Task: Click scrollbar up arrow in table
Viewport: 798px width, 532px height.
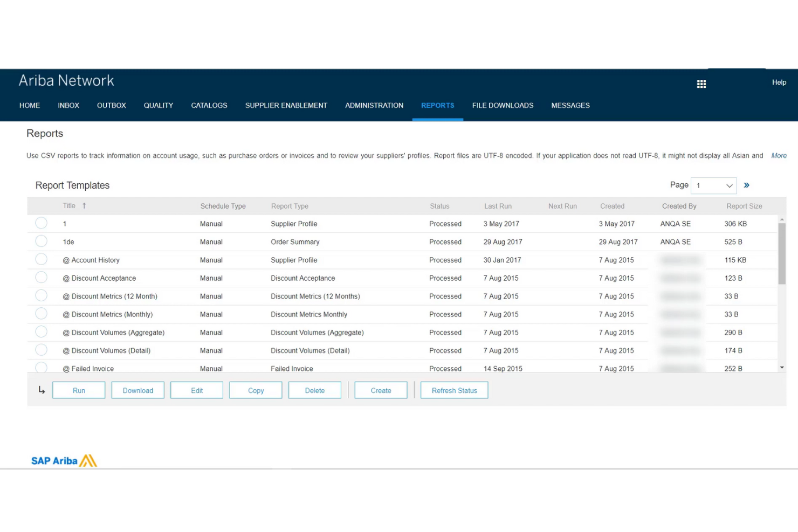Action: tap(782, 219)
